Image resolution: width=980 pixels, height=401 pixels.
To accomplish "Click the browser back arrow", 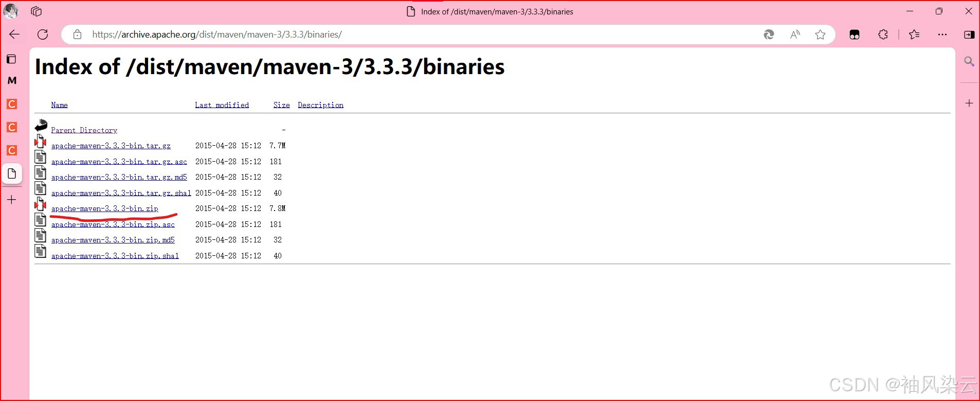I will (x=14, y=34).
